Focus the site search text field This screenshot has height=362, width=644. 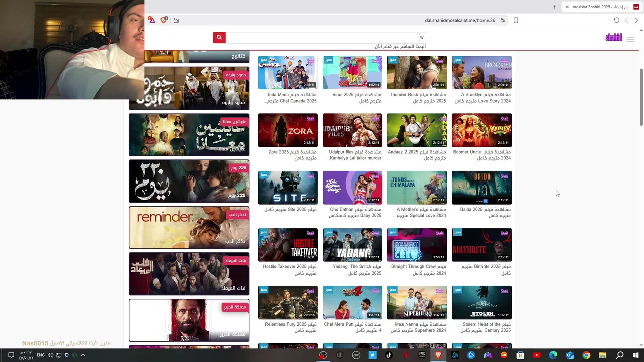point(326,38)
